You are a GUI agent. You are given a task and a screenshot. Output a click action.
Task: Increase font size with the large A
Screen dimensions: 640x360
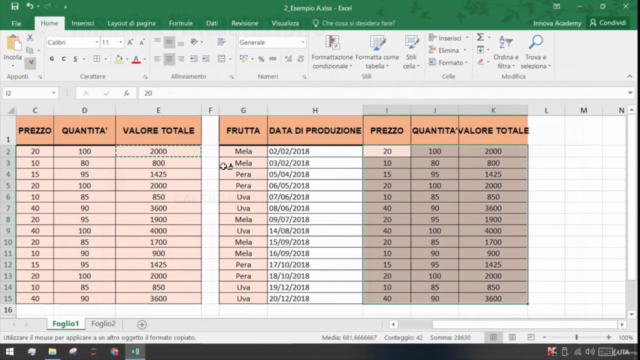click(130, 42)
